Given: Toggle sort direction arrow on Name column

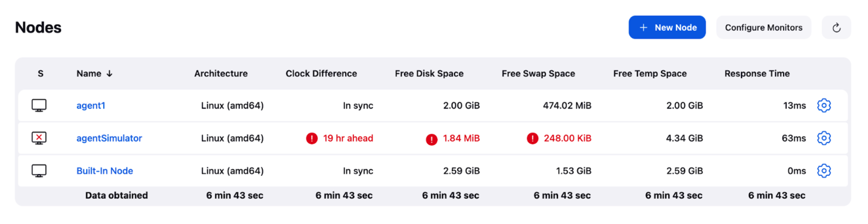Looking at the screenshot, I should (109, 73).
